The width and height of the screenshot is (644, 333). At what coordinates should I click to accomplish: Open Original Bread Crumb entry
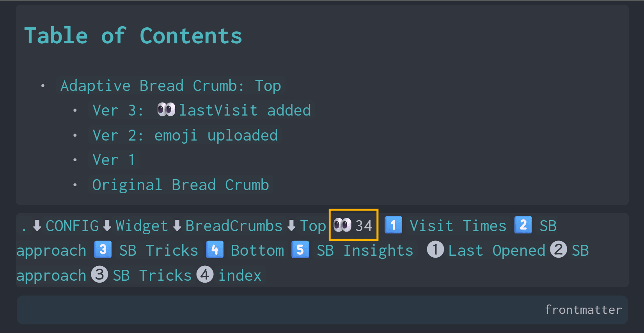181,185
